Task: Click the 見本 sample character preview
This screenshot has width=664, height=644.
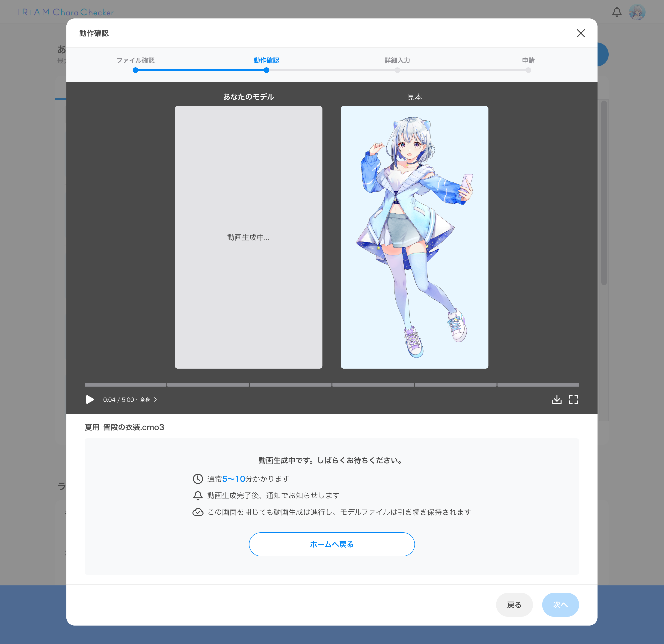Action: coord(414,237)
